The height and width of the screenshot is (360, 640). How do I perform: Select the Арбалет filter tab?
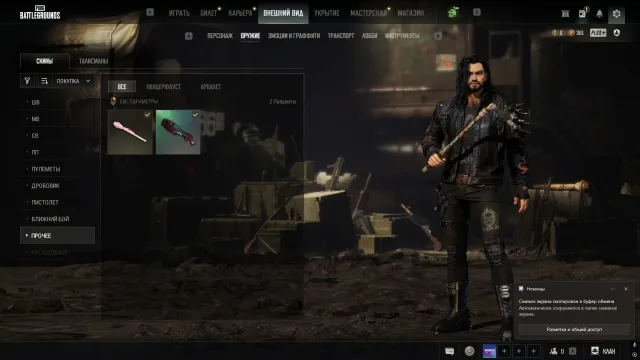click(x=211, y=87)
